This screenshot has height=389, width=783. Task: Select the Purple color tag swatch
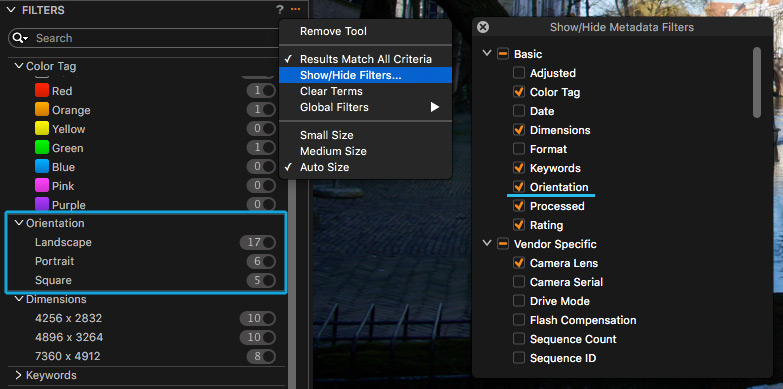point(42,204)
